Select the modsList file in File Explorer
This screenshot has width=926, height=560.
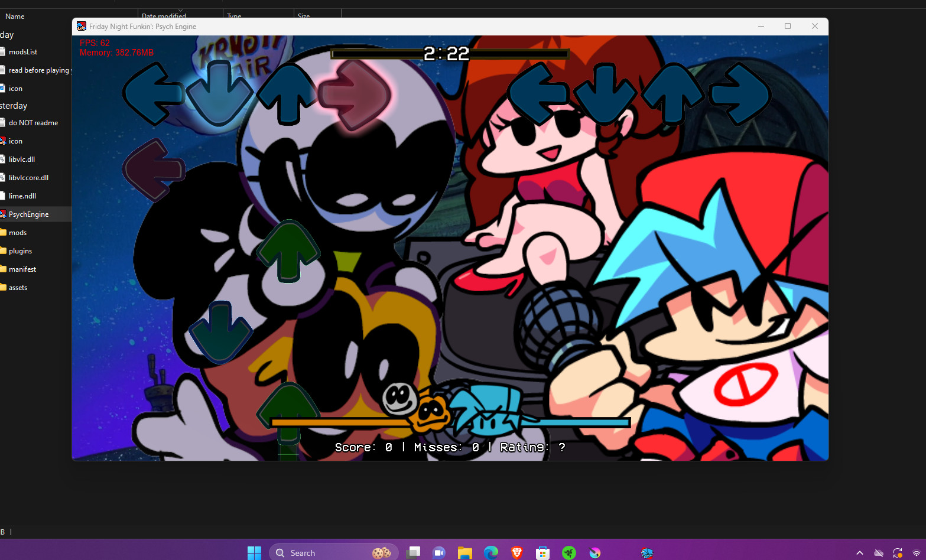coord(23,52)
